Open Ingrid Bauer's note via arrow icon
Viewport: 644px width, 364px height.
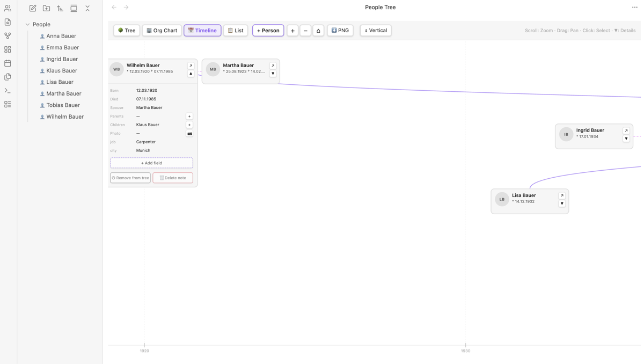[x=626, y=130]
